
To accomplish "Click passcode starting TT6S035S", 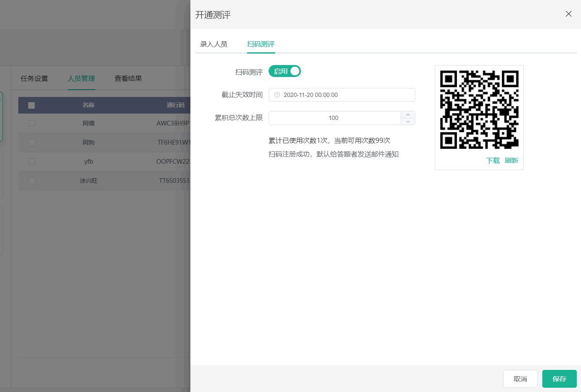I will [175, 181].
